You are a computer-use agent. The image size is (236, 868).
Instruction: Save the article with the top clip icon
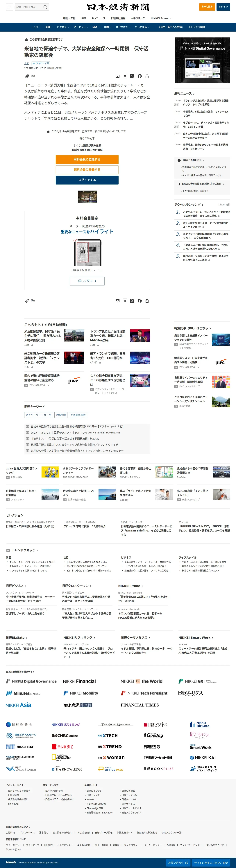27,76
